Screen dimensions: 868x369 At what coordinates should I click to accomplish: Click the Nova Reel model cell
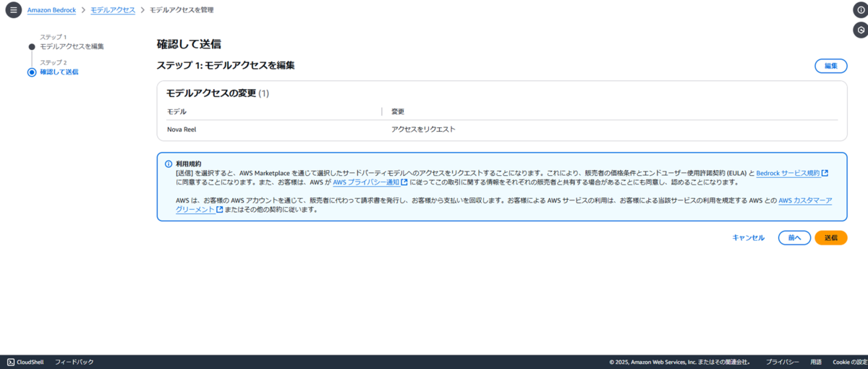pyautogui.click(x=182, y=130)
